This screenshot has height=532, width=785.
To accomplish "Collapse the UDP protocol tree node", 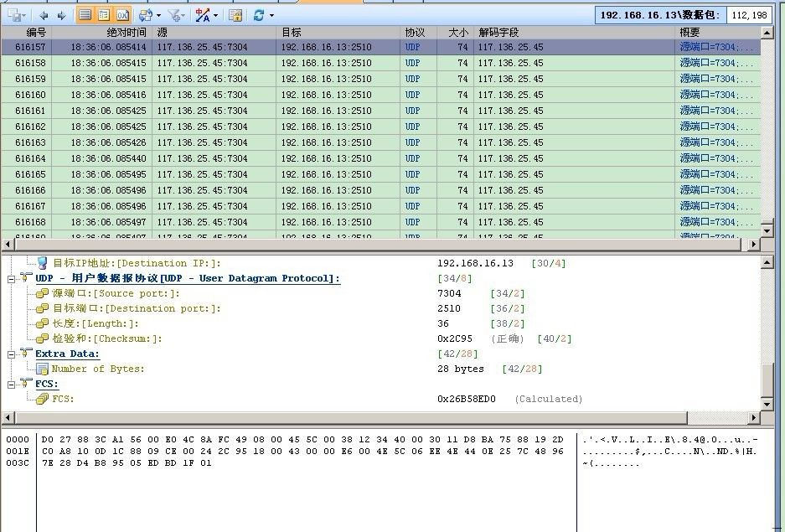I will (x=13, y=278).
